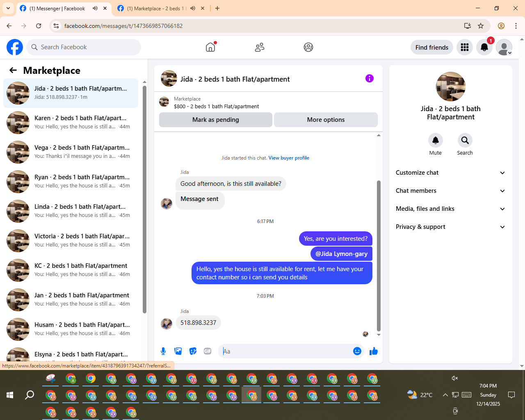
Task: Search in conversation magnifier icon
Action: point(465,140)
